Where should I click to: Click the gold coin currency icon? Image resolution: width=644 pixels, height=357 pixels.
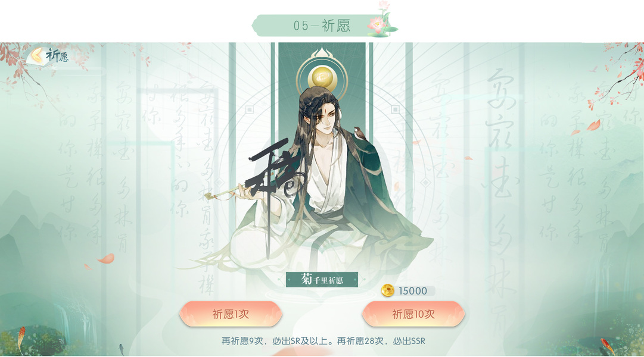(387, 290)
